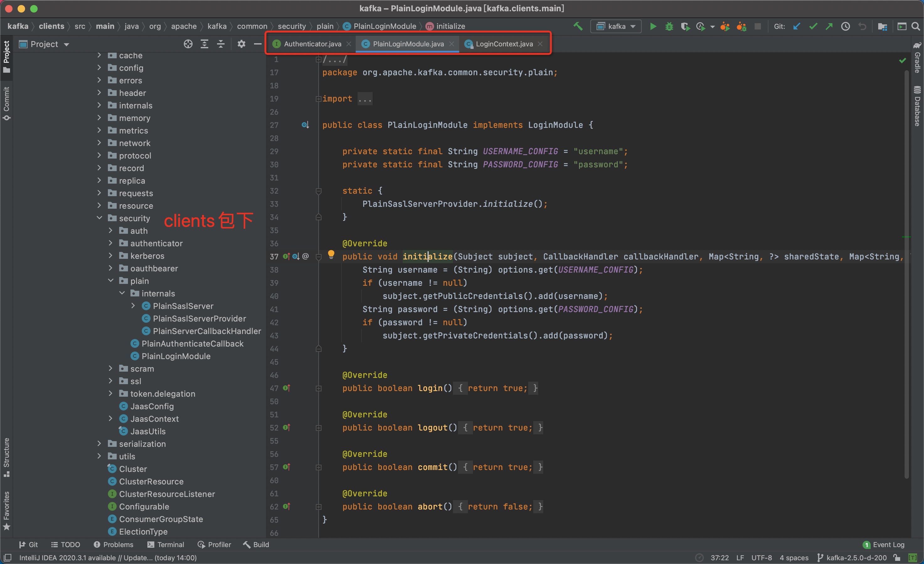Open Project panel settings gear

pos(241,44)
